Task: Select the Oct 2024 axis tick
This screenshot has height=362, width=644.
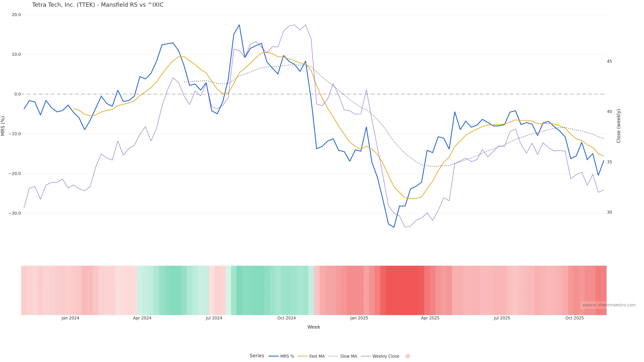Action: click(286, 318)
